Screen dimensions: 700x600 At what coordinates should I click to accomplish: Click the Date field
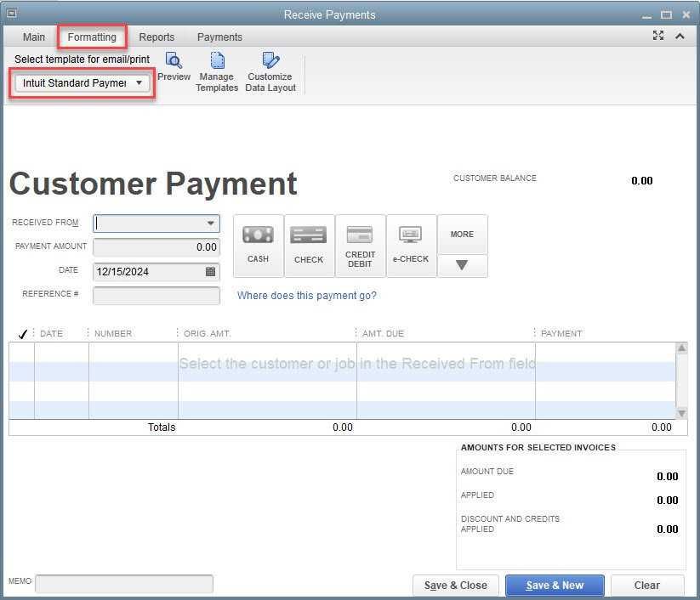click(x=157, y=272)
